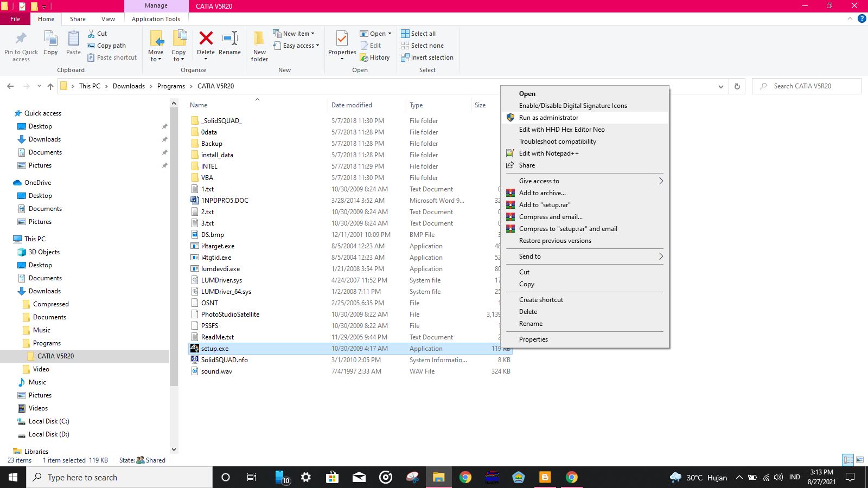Viewport: 868px width, 488px height.
Task: Select Edit with Notepad++
Action: click(x=585, y=153)
